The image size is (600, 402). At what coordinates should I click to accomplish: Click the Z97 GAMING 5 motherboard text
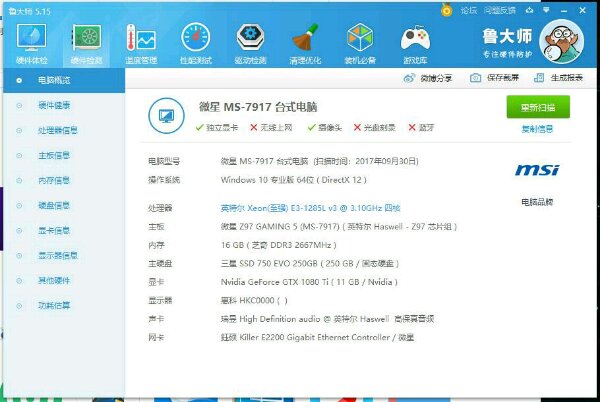point(339,226)
